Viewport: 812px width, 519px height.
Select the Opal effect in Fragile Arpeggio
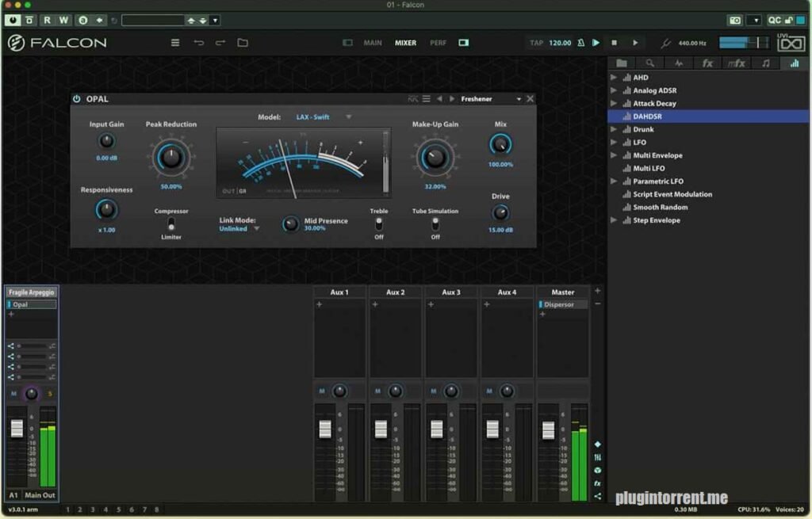[32, 305]
